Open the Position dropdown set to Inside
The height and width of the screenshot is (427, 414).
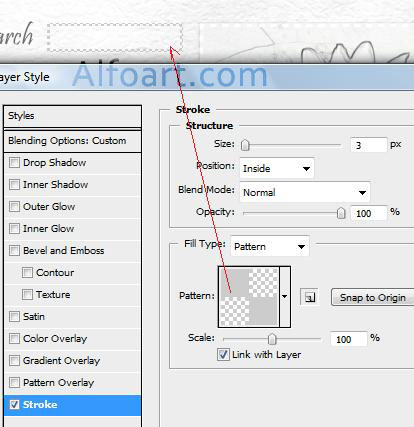[277, 169]
